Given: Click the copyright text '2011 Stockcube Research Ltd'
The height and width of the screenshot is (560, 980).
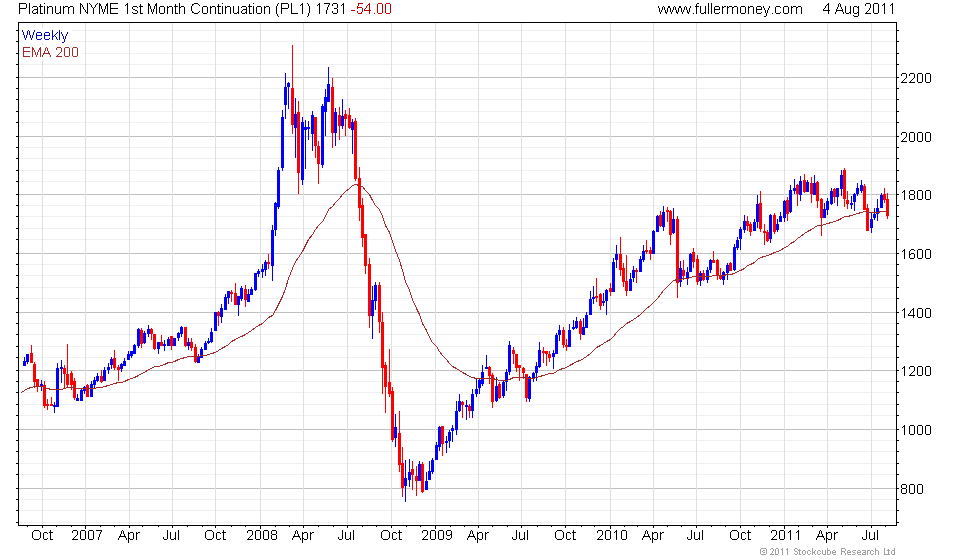Looking at the screenshot, I should click(832, 552).
